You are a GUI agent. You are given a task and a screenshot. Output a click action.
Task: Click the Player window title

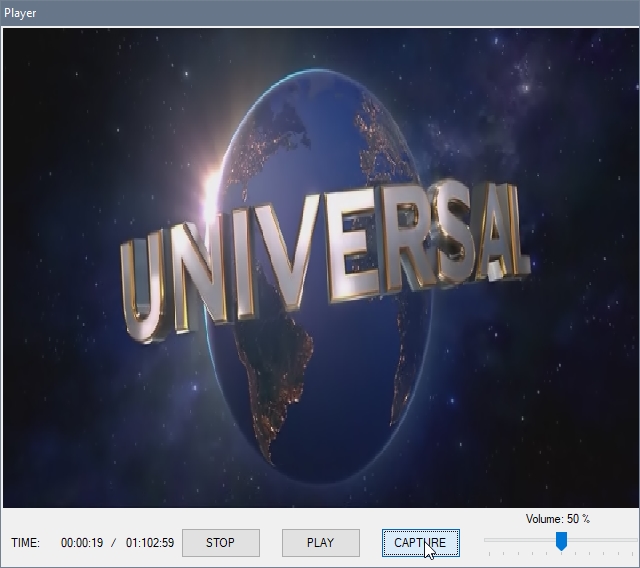(x=20, y=13)
